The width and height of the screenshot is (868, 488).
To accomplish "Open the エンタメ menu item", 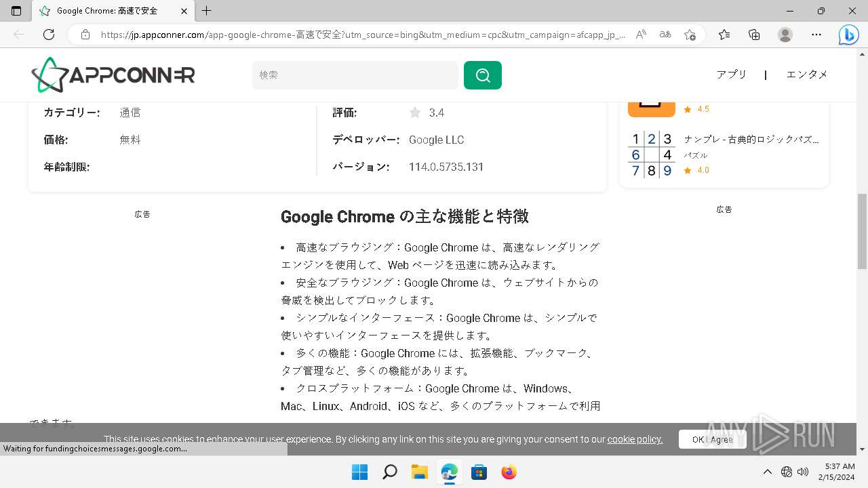I will (807, 75).
